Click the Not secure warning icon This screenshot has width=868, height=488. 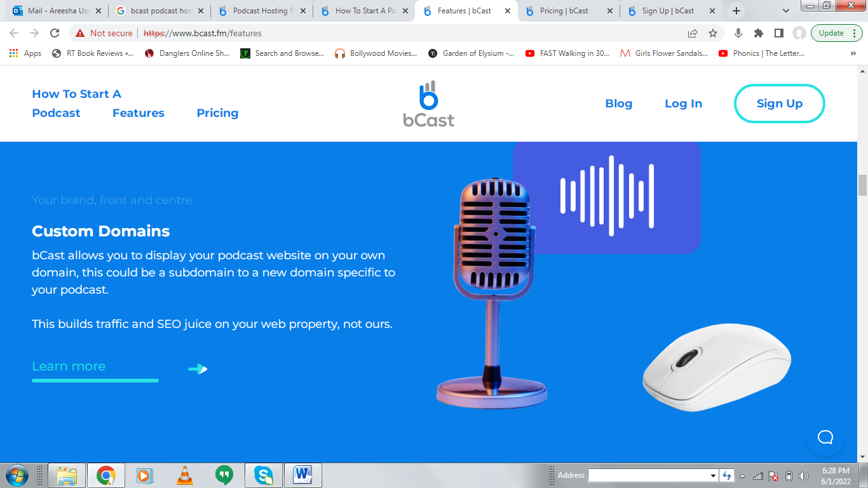(80, 33)
